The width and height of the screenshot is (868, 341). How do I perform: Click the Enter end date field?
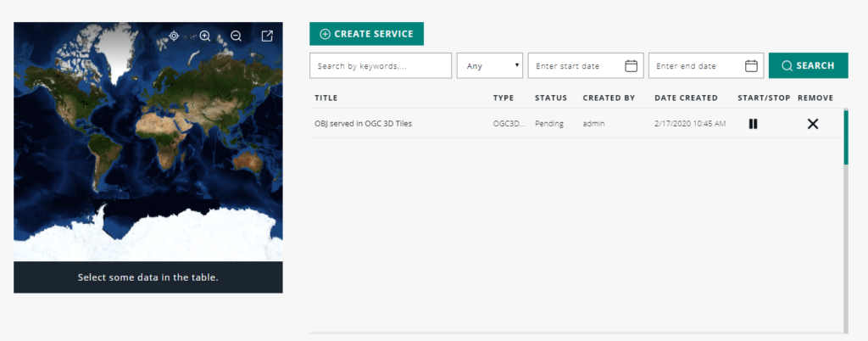697,66
